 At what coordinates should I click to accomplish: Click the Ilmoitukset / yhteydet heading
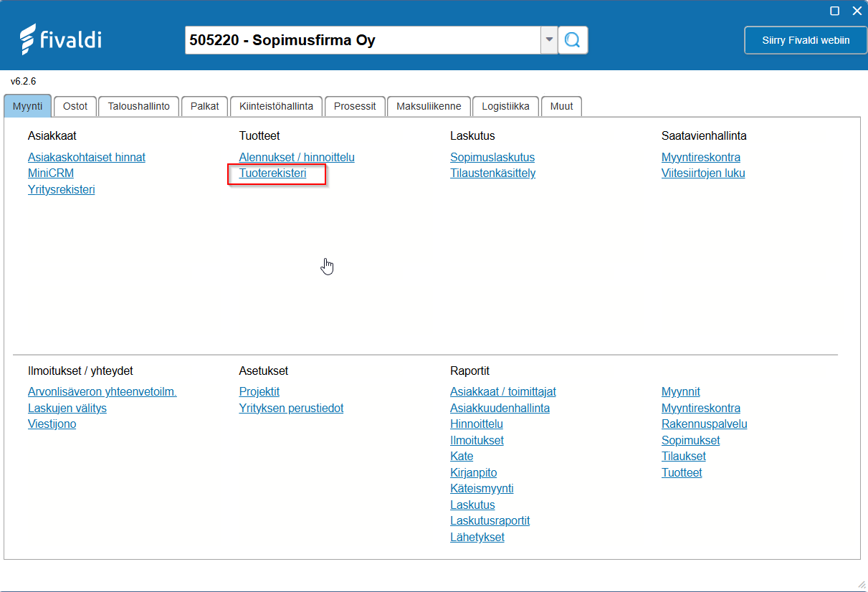[80, 371]
